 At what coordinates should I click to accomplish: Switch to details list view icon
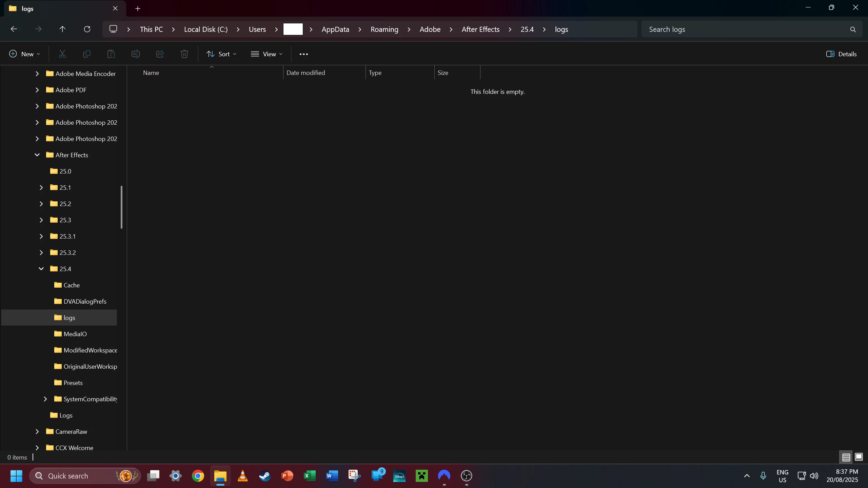pos(846,457)
